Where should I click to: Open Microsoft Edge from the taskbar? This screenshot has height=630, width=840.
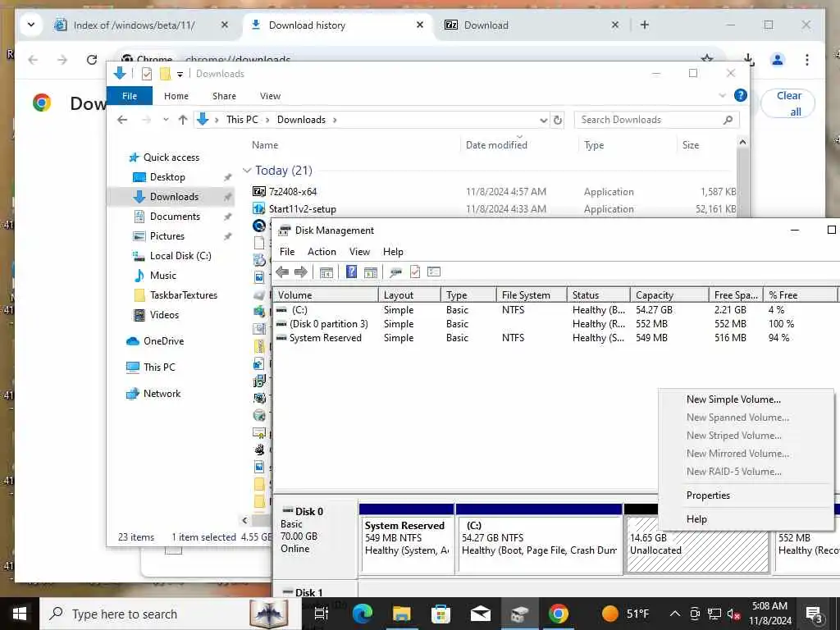tap(362, 614)
